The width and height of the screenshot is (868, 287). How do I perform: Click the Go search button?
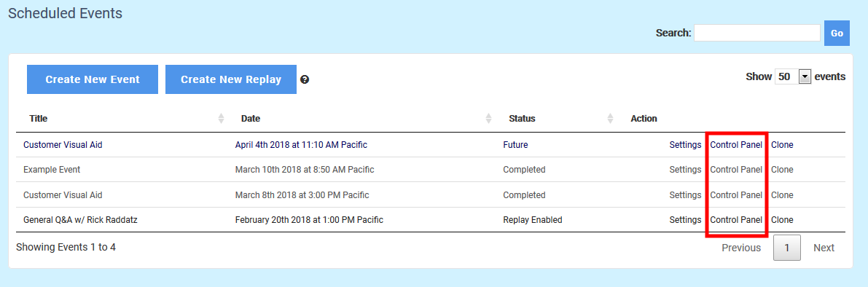[837, 34]
